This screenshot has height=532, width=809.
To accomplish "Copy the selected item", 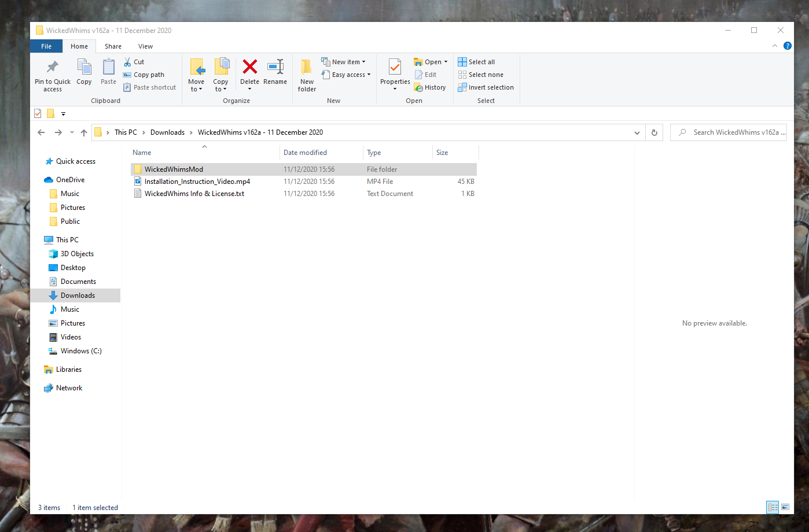I will [84, 74].
